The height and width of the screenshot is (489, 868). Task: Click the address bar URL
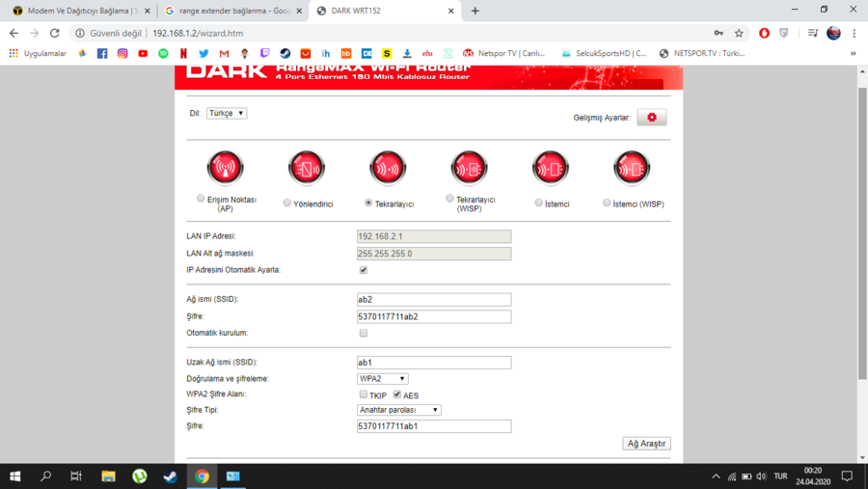click(x=198, y=33)
